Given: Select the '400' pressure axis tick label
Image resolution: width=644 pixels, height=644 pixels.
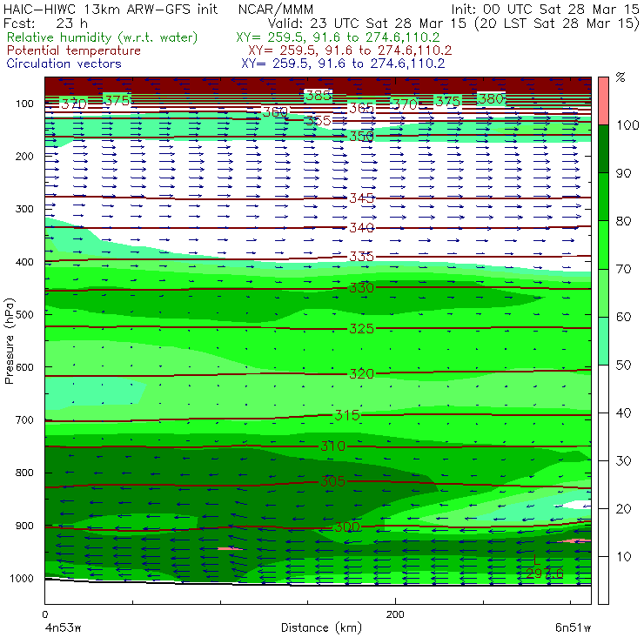Looking at the screenshot, I should click(x=24, y=262).
